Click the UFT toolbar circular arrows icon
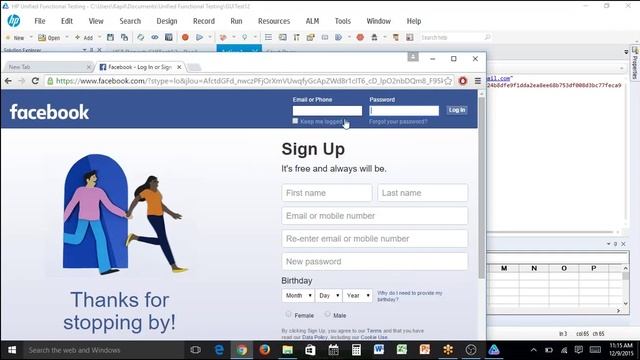The height and width of the screenshot is (360, 640). click(140, 38)
